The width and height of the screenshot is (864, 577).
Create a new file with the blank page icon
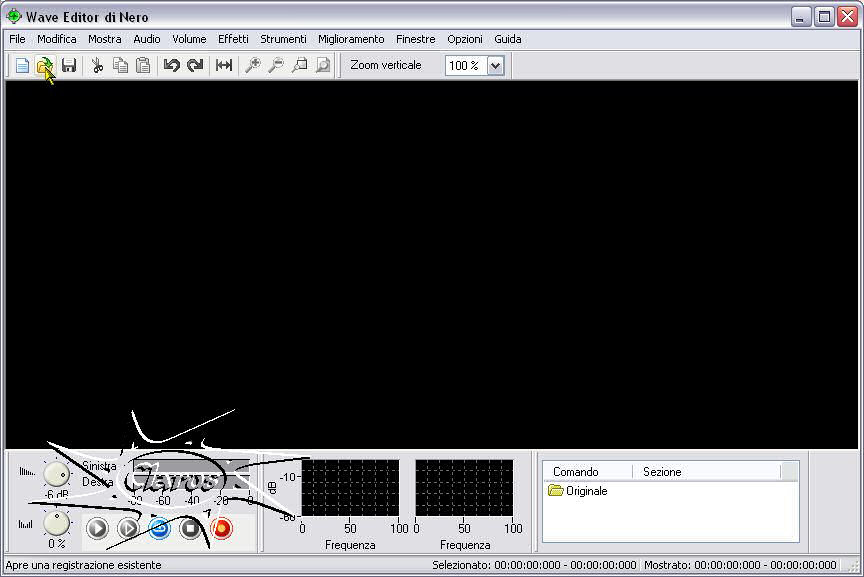click(x=22, y=66)
